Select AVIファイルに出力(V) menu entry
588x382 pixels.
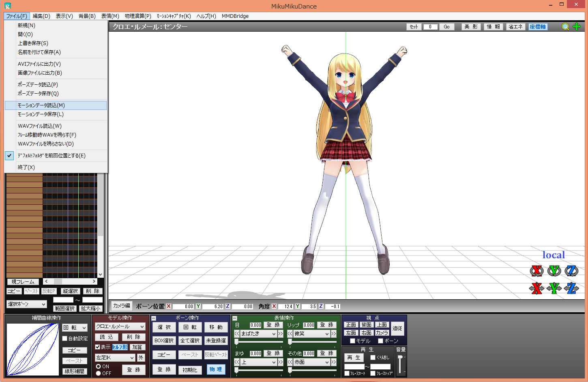(x=56, y=64)
